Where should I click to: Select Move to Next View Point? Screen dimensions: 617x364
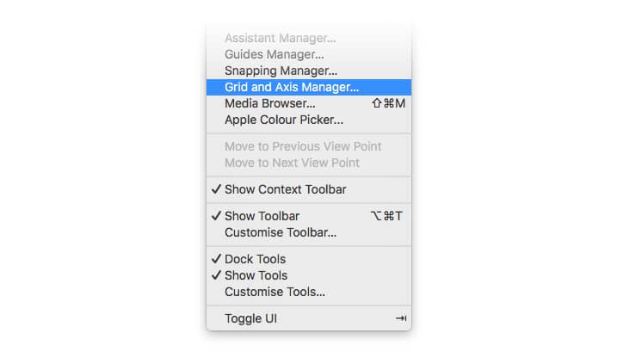(x=309, y=163)
